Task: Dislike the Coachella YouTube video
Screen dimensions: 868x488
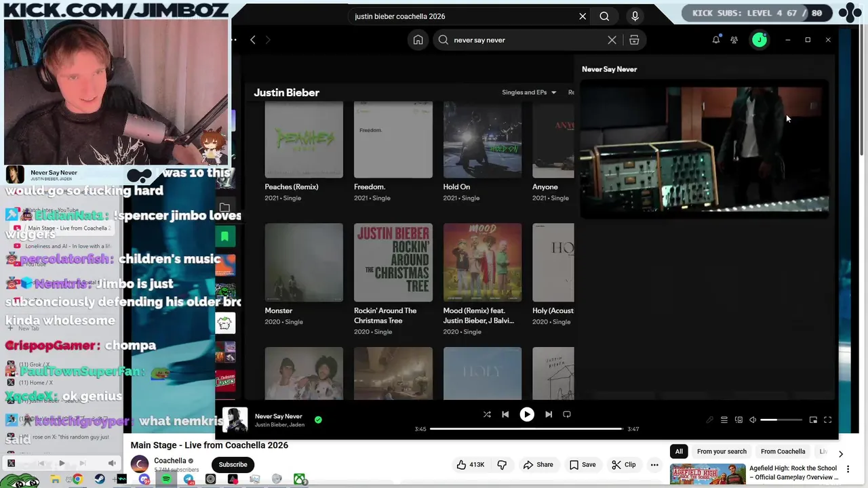Action: click(502, 464)
